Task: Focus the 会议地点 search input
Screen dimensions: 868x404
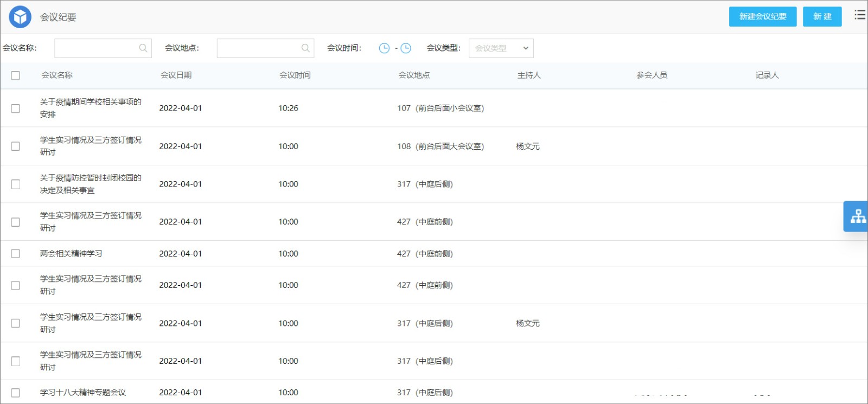Action: click(265, 48)
